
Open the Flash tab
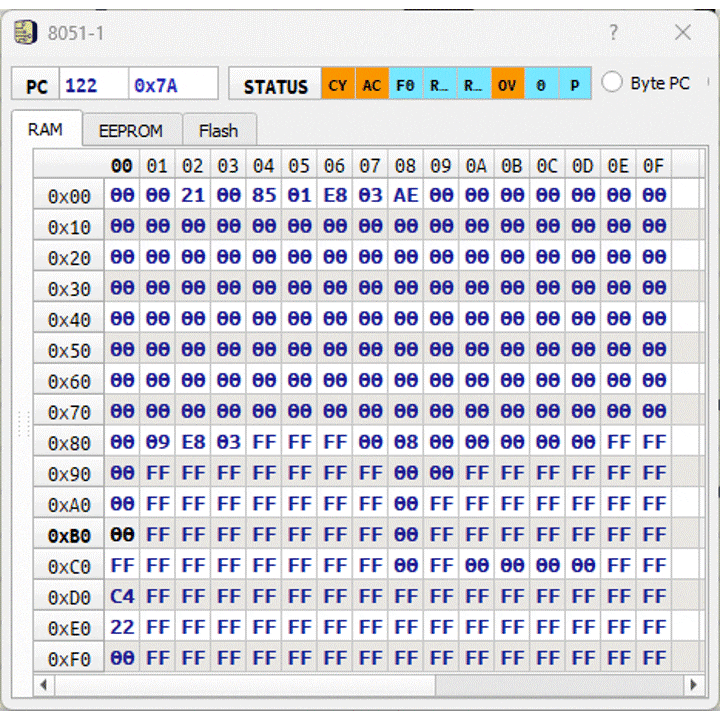pyautogui.click(x=219, y=130)
